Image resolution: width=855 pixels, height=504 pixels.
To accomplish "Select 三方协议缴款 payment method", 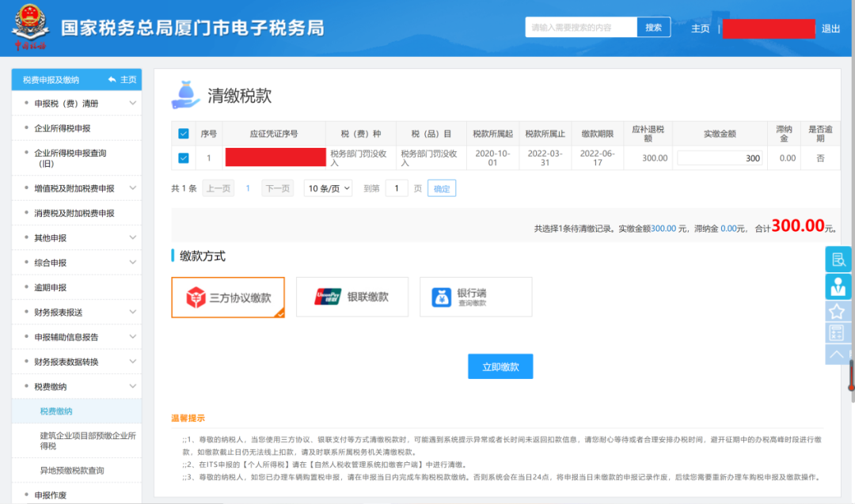I will [x=228, y=297].
